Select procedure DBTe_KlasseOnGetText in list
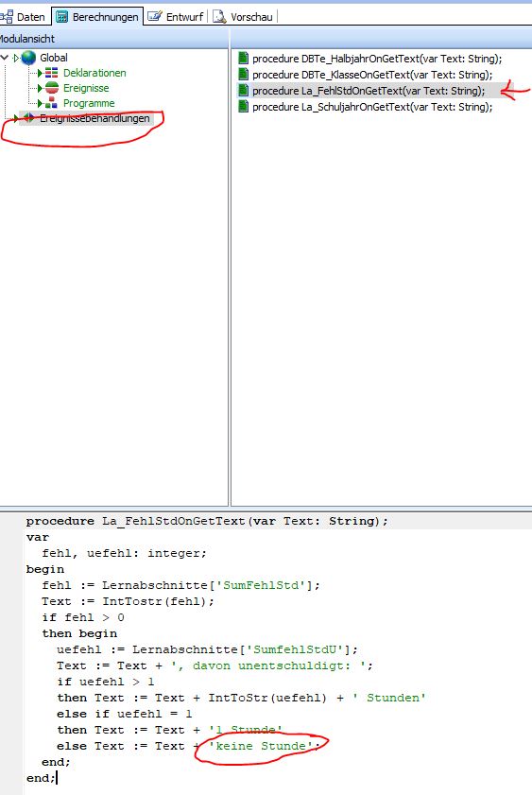532x795 pixels. click(x=372, y=75)
